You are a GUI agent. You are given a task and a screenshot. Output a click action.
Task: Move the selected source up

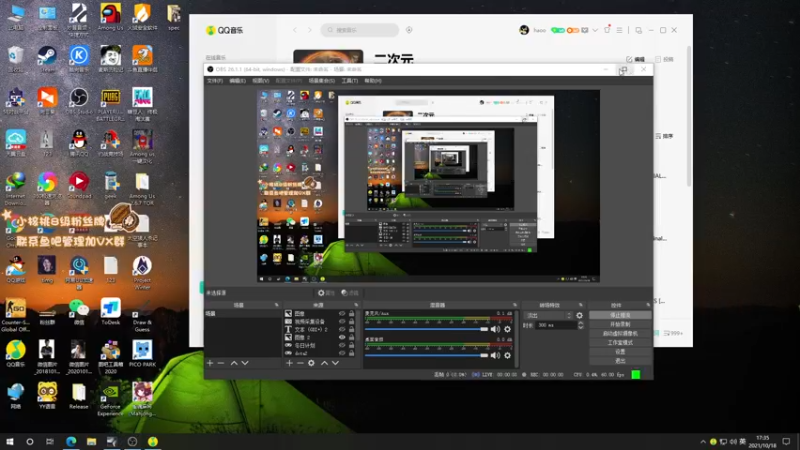pos(324,363)
